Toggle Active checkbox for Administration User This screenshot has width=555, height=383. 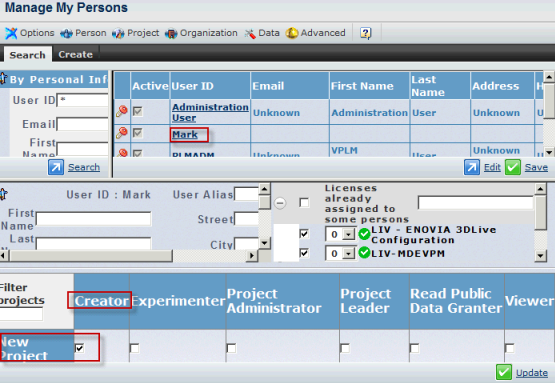point(138,112)
